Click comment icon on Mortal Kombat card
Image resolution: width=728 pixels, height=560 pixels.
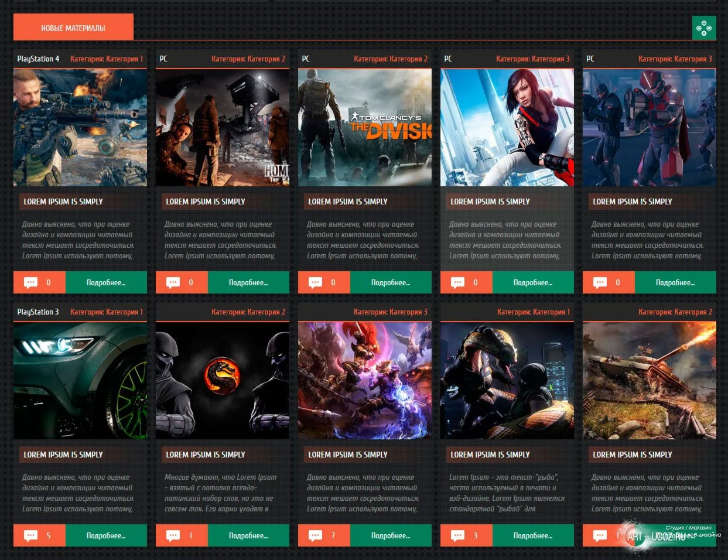[x=173, y=536]
